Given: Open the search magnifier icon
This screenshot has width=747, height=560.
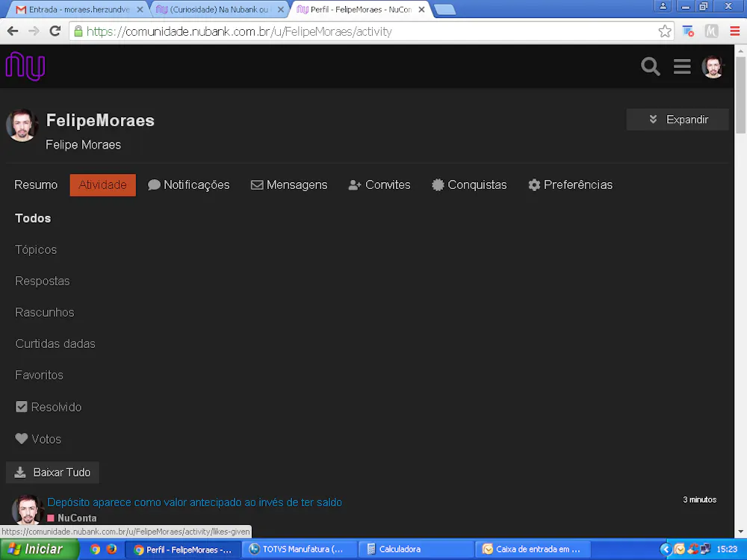Looking at the screenshot, I should coord(651,66).
